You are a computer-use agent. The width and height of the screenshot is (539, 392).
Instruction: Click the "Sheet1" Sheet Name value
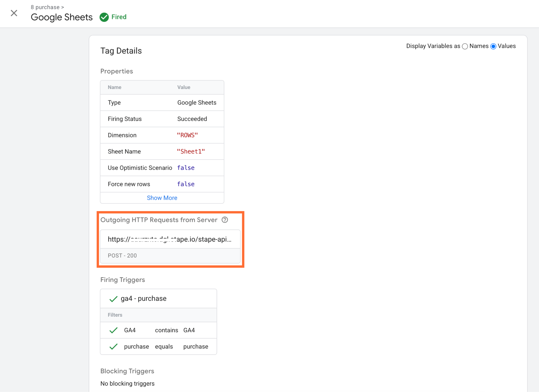click(191, 151)
